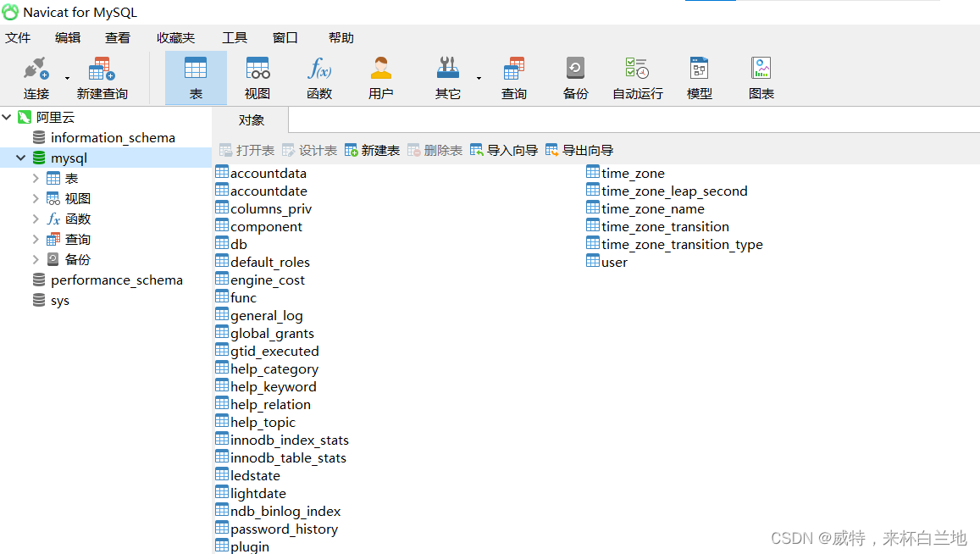Open the 连接 dropdown arrow

coord(68,78)
